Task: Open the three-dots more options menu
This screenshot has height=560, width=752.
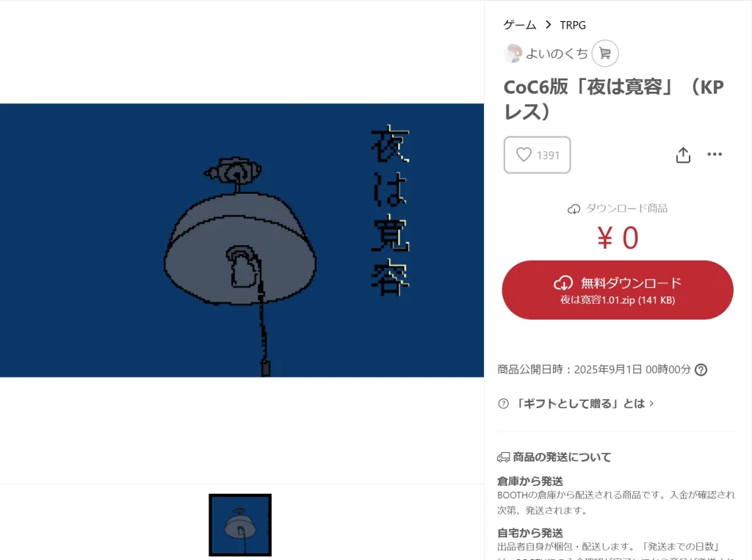Action: [715, 154]
